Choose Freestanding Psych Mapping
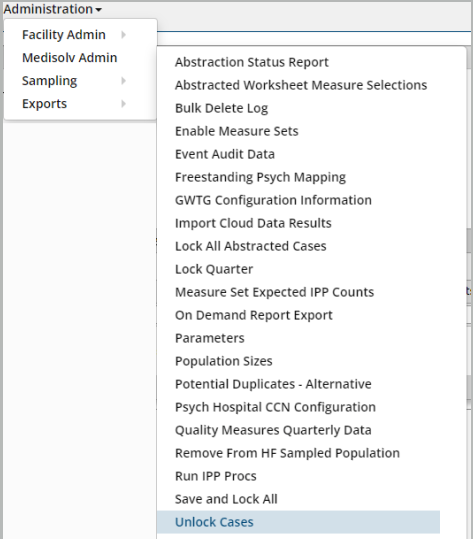This screenshot has height=539, width=473. click(260, 177)
